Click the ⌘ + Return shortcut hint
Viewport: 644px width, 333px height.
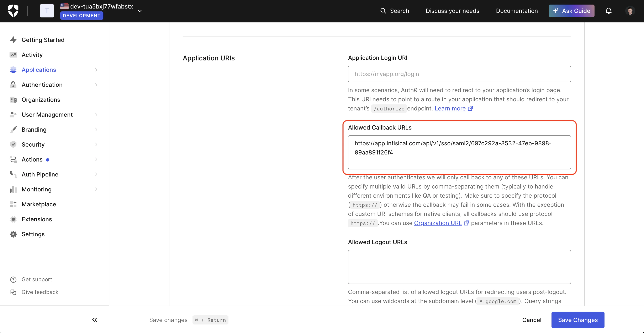(x=210, y=320)
